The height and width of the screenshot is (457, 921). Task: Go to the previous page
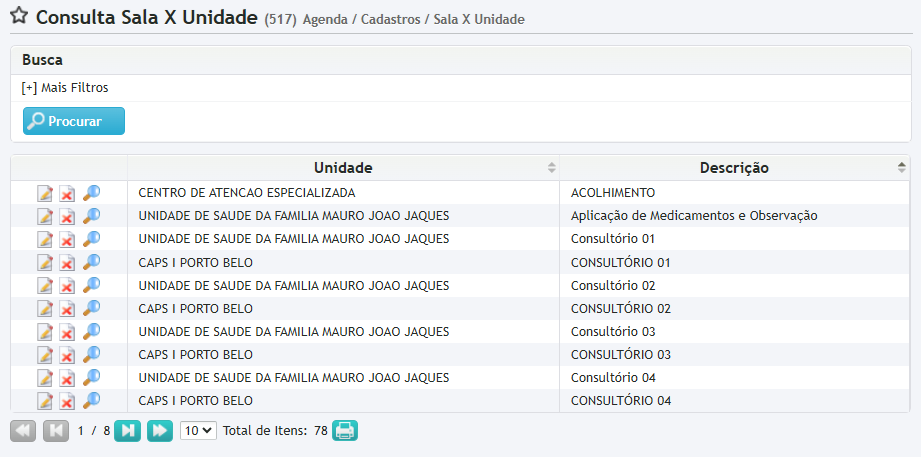56,431
